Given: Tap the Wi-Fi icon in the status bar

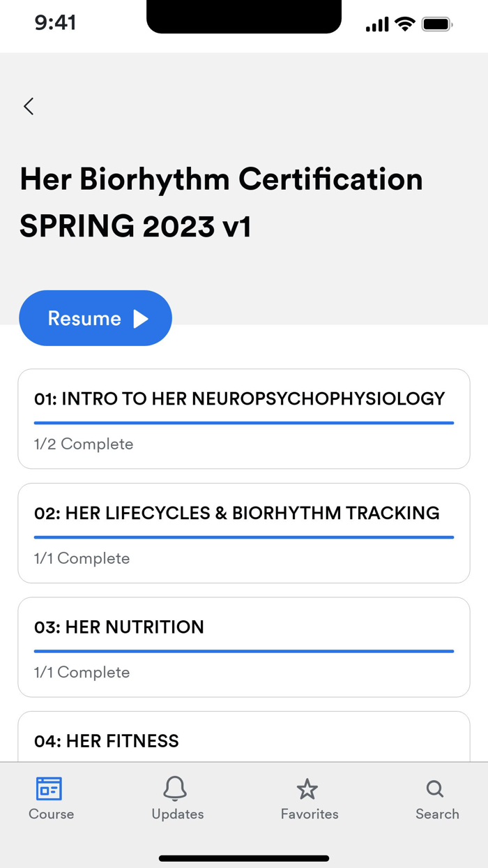Looking at the screenshot, I should (403, 23).
